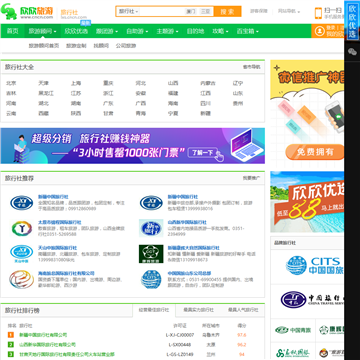Viewport: 360px width, 360px height.
Task: Open 目的地 in the nav bar
Action: pos(195,31)
